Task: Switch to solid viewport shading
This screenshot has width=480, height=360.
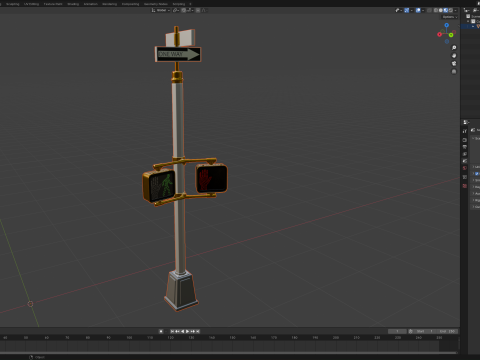Action: point(441,10)
